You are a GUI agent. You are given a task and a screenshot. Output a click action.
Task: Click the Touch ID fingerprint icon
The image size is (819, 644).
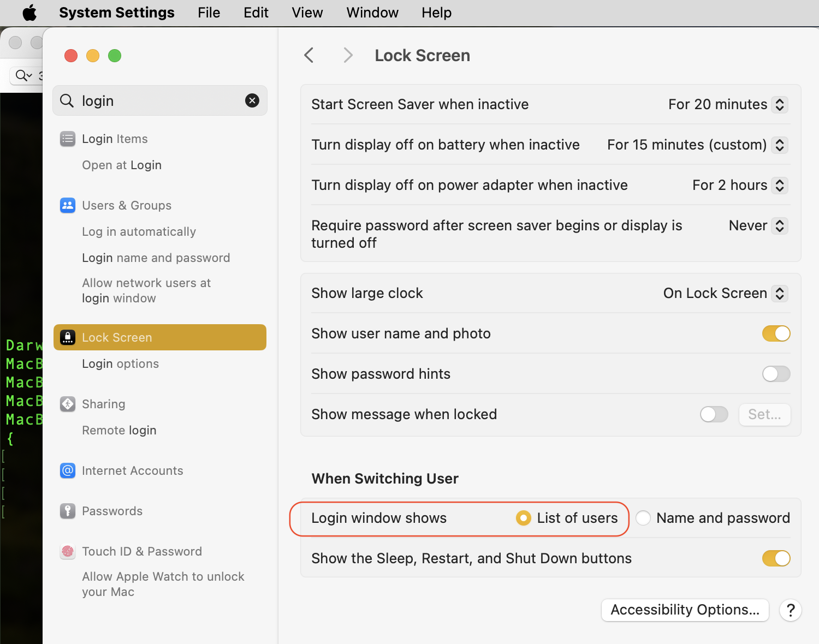(x=68, y=551)
